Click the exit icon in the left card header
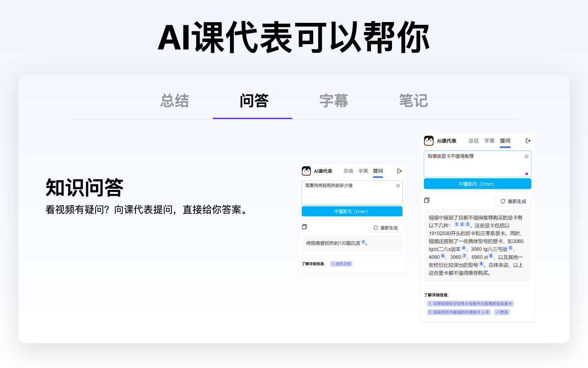The image size is (588, 368). pos(399,171)
